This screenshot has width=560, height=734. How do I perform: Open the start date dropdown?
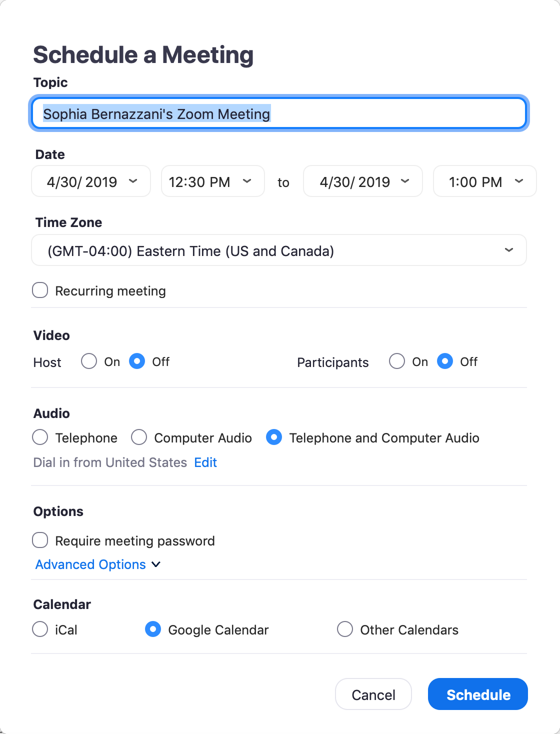pos(91,181)
